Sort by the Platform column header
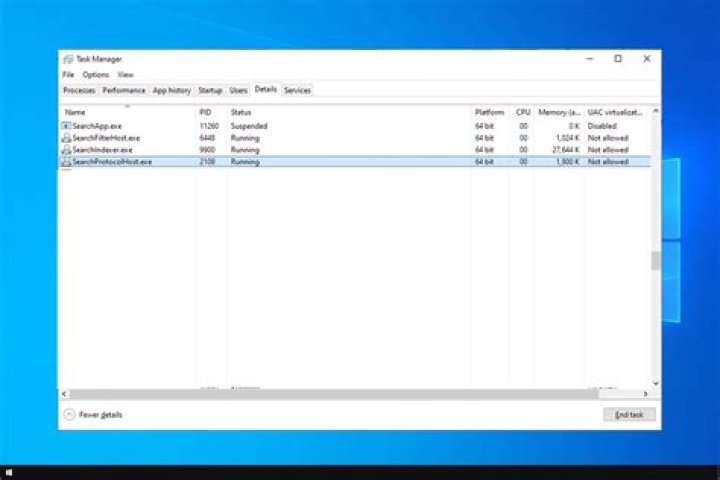Screen dimensions: 720x480 (489, 113)
